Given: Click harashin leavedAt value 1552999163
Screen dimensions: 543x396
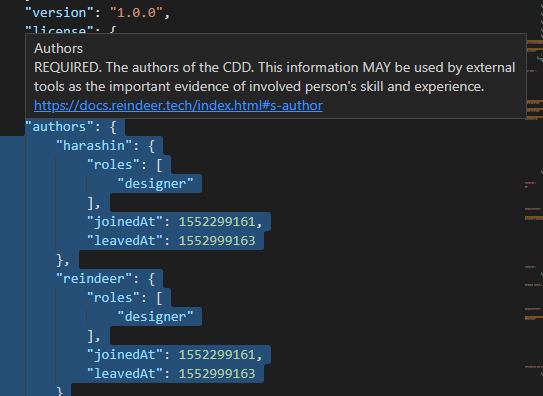Looking at the screenshot, I should pos(217,241).
